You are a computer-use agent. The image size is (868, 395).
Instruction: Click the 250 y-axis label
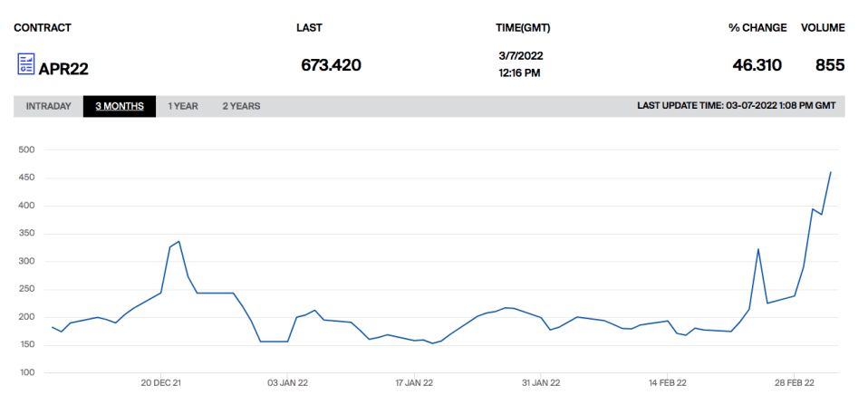[26, 290]
